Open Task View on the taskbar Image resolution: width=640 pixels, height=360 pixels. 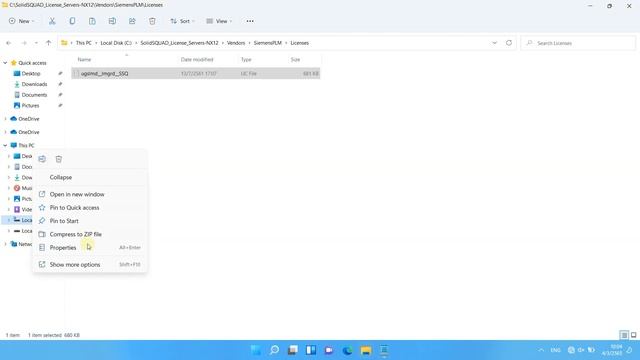click(x=293, y=350)
